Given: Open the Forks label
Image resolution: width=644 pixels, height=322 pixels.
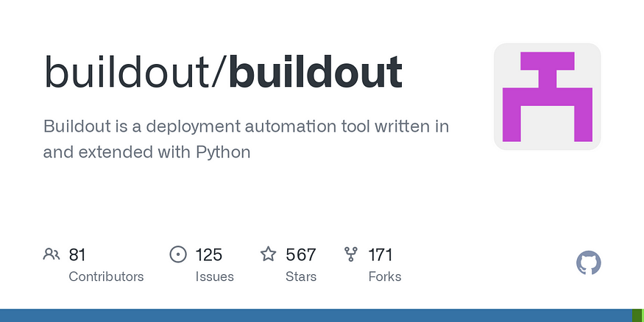Looking at the screenshot, I should pyautogui.click(x=385, y=276).
